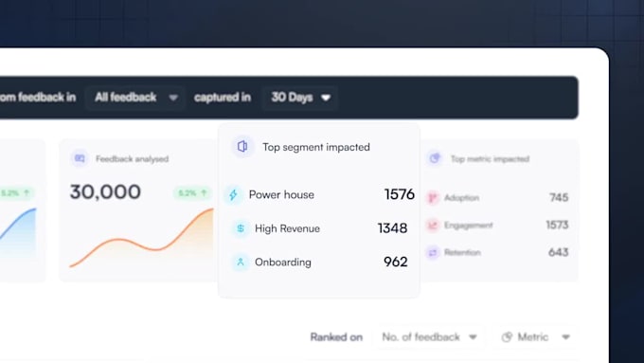Click the High Revenue dollar icon
Viewport: 644px width, 363px height.
point(241,228)
